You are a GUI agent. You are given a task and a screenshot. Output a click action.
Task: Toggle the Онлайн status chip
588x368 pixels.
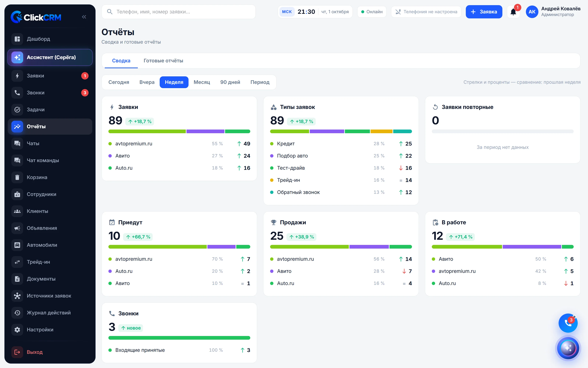(372, 12)
